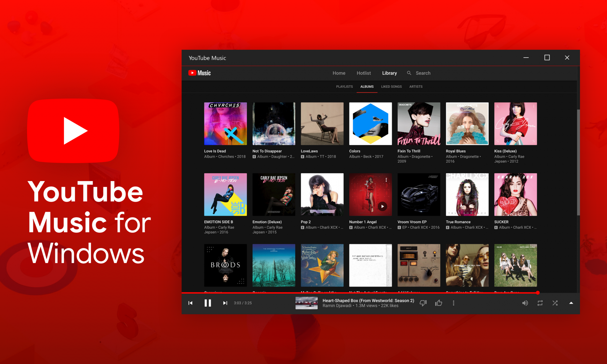Screen dimensions: 607x364
Task: Like the playing song with thumbs up
Action: click(x=439, y=303)
